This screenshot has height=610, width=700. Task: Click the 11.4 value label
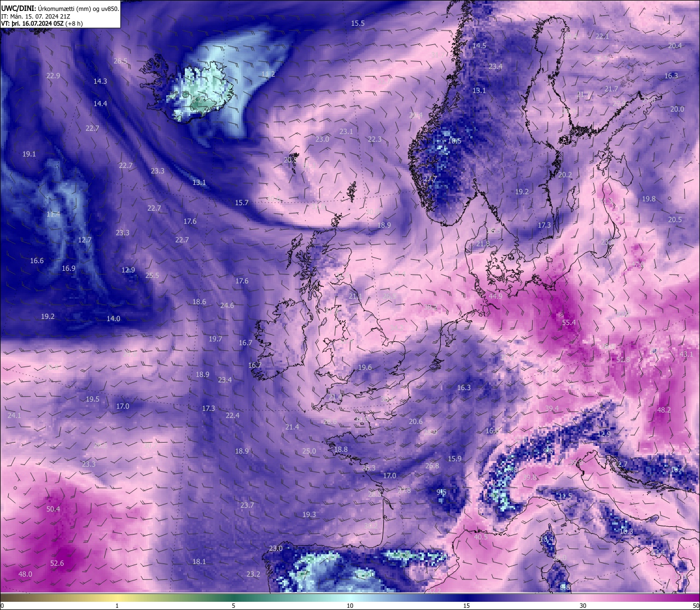(53, 214)
